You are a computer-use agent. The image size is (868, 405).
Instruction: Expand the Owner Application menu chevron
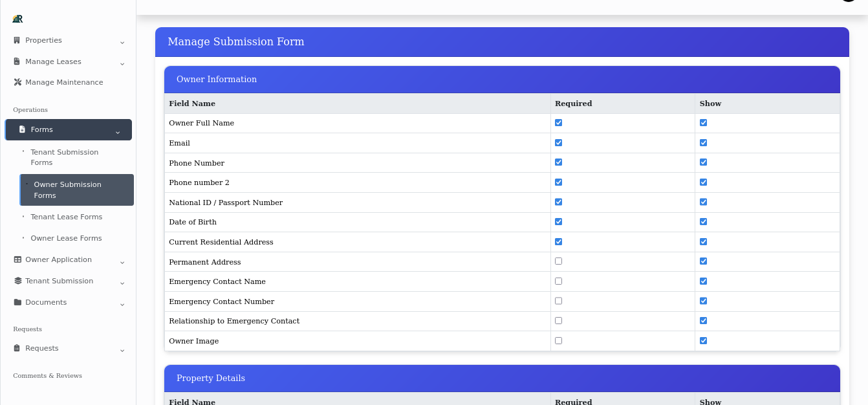tap(122, 262)
